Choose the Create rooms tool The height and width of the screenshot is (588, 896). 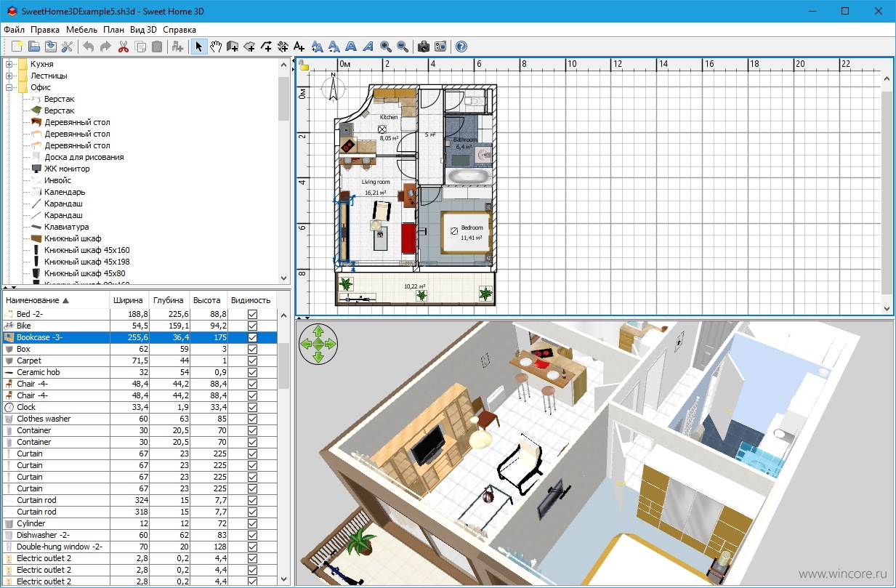(x=249, y=47)
